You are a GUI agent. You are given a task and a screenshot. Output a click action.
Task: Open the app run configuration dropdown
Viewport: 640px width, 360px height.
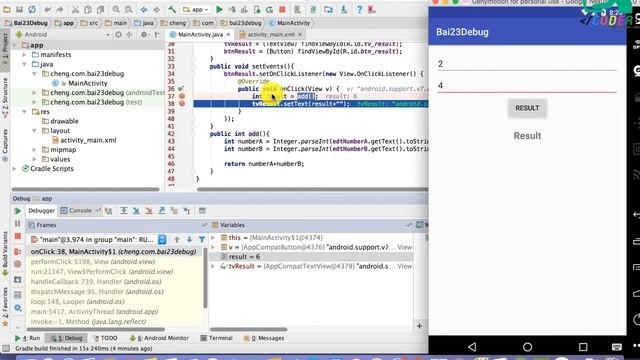pyautogui.click(x=196, y=9)
